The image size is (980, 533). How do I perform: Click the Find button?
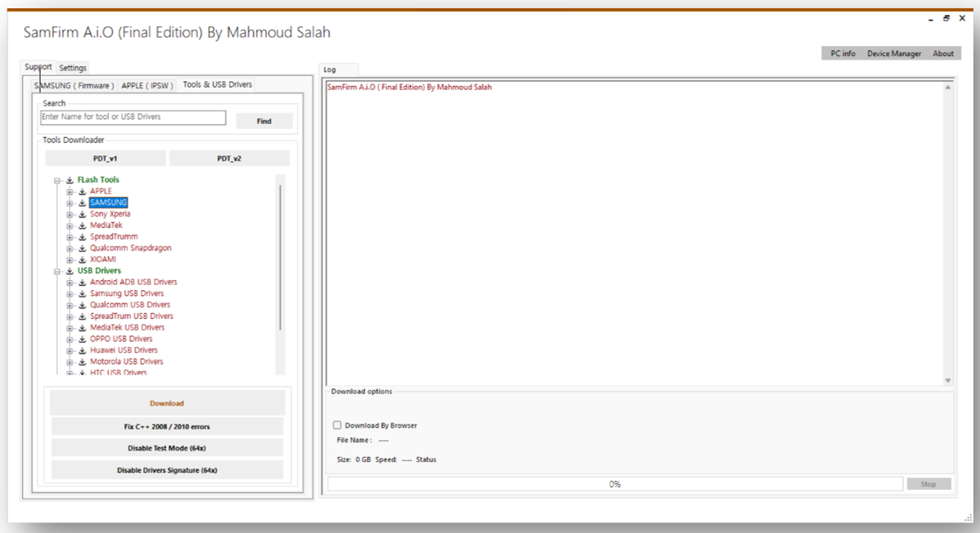pos(264,121)
